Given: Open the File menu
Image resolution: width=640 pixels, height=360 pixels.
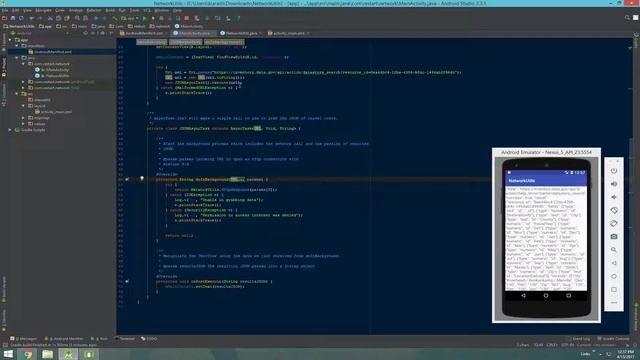Looking at the screenshot, I should (x=5, y=10).
